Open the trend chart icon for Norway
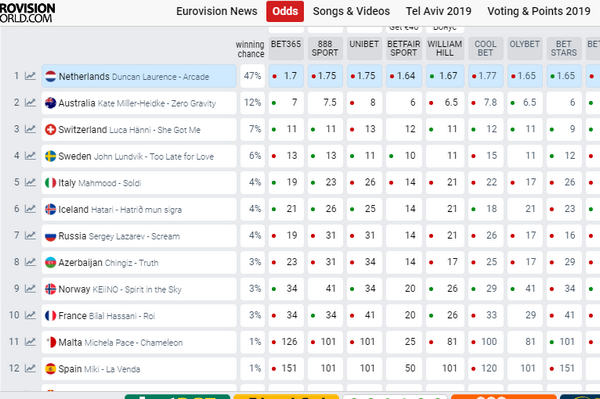Image resolution: width=600 pixels, height=399 pixels. [30, 289]
